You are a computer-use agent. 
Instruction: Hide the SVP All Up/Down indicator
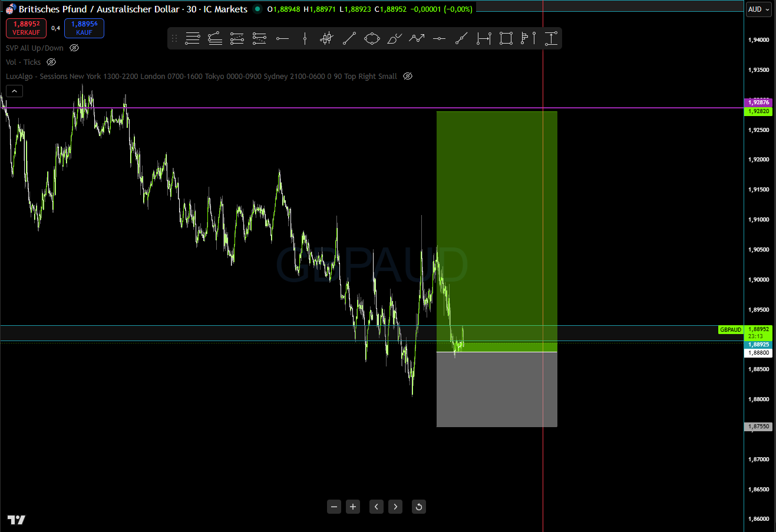[x=74, y=48]
